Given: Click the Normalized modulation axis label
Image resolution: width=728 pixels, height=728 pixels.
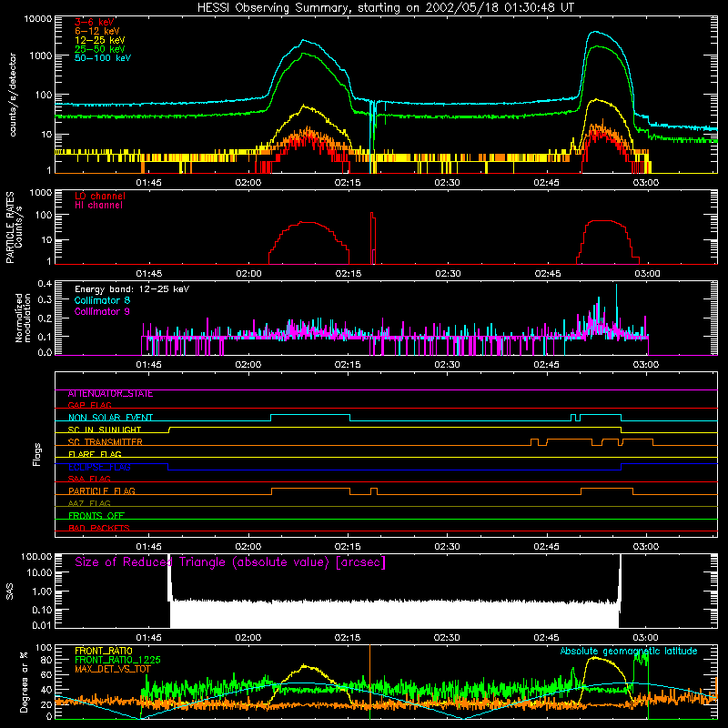Looking at the screenshot, I should coord(23,318).
